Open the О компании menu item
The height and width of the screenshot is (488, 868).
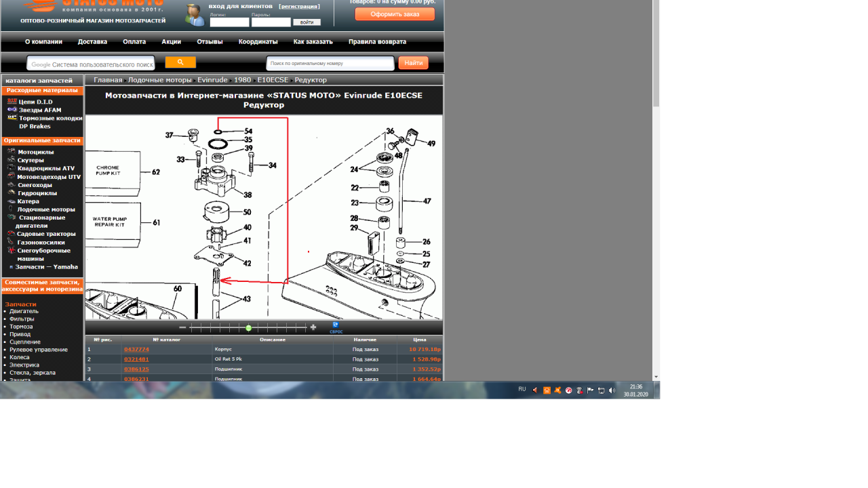pyautogui.click(x=43, y=41)
